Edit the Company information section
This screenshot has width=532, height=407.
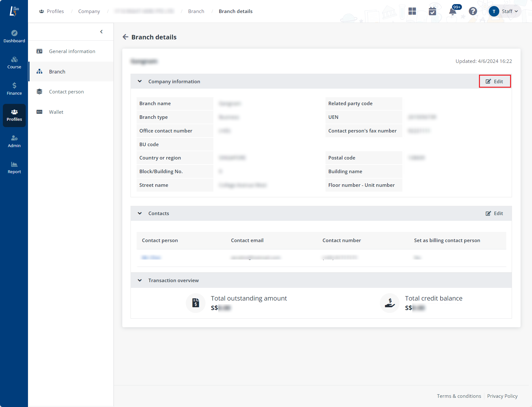coord(495,81)
